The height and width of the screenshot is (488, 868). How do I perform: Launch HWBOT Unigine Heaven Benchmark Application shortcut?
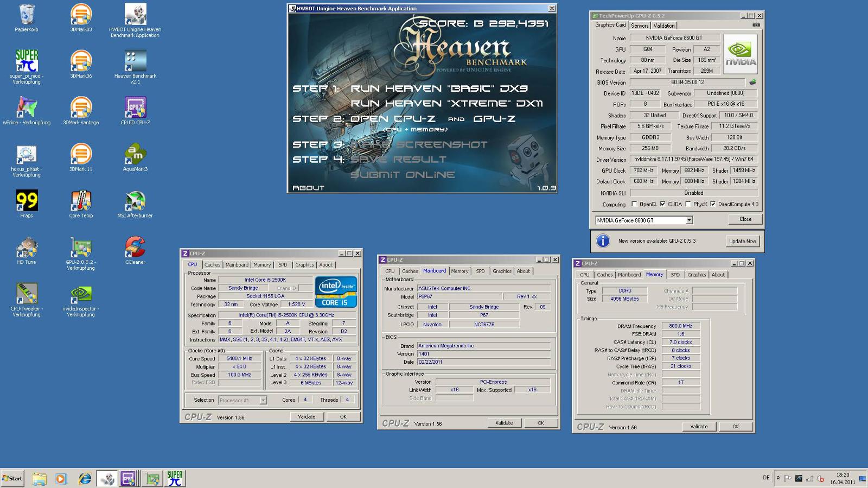[x=135, y=15]
